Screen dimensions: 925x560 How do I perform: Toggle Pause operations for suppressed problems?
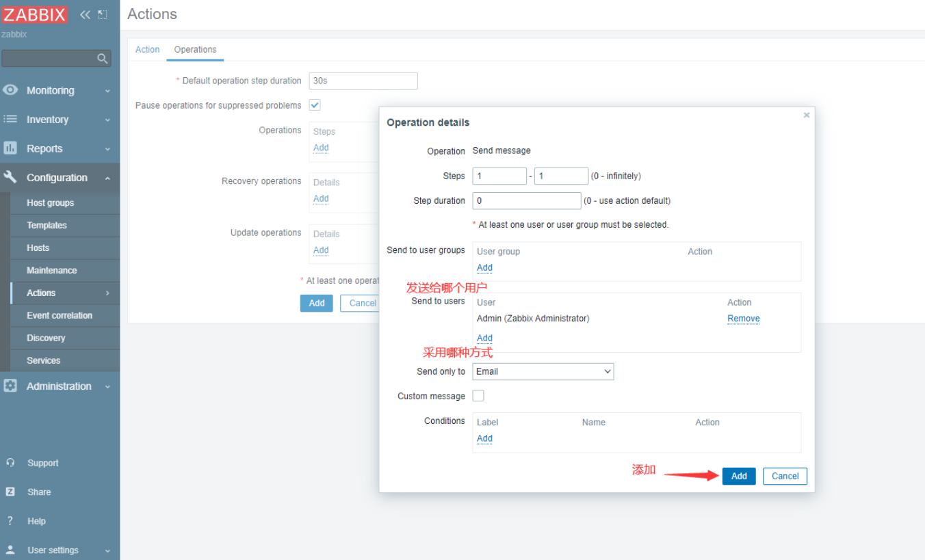click(x=315, y=105)
